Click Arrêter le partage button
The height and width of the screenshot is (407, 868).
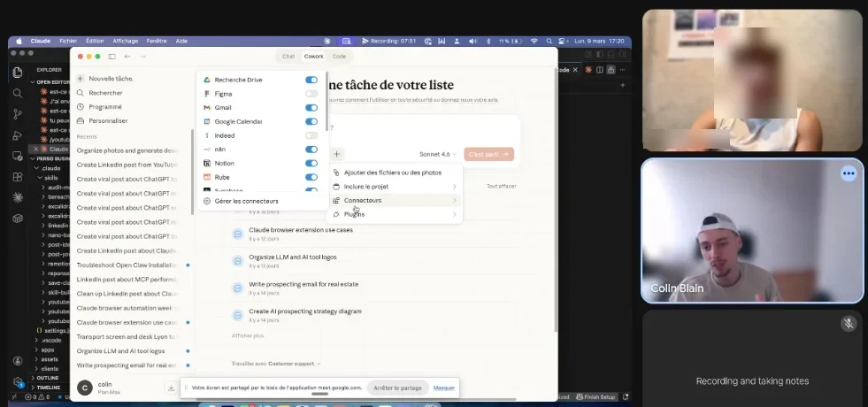pyautogui.click(x=397, y=388)
